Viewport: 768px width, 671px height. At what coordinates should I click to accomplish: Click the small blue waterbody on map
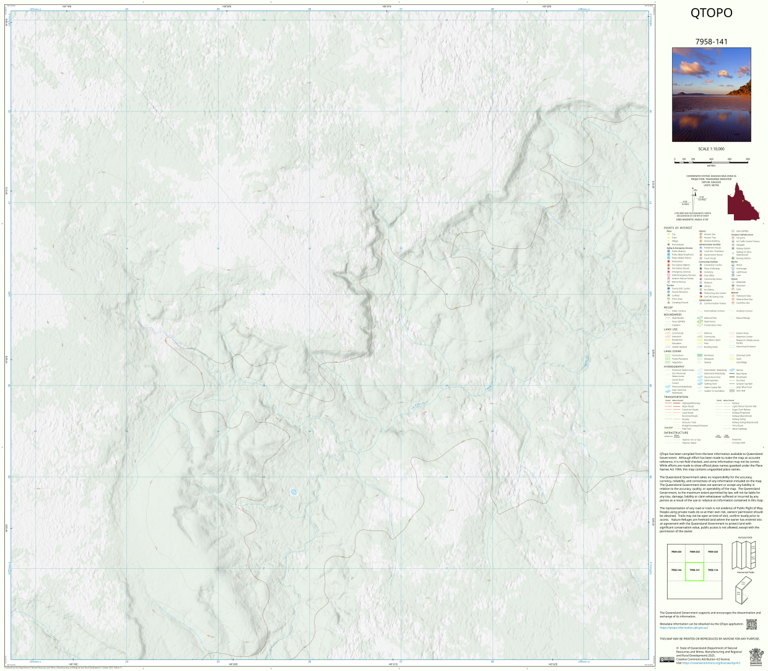(294, 492)
